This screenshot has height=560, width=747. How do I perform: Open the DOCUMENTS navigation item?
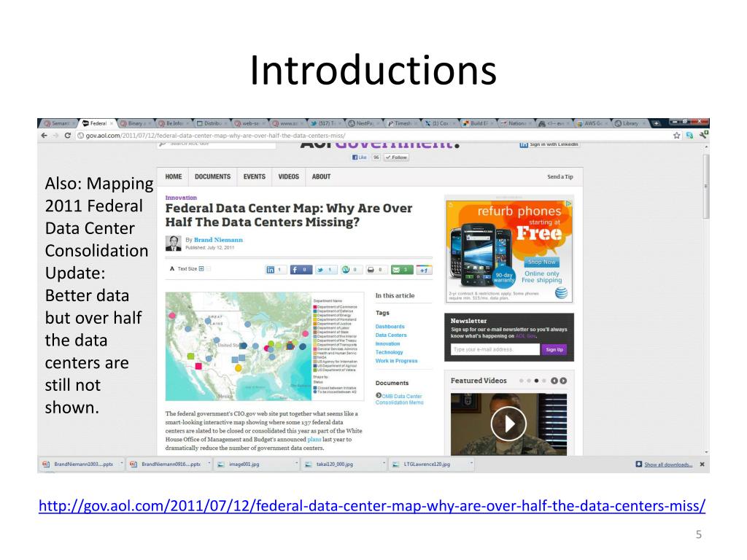pyautogui.click(x=212, y=176)
